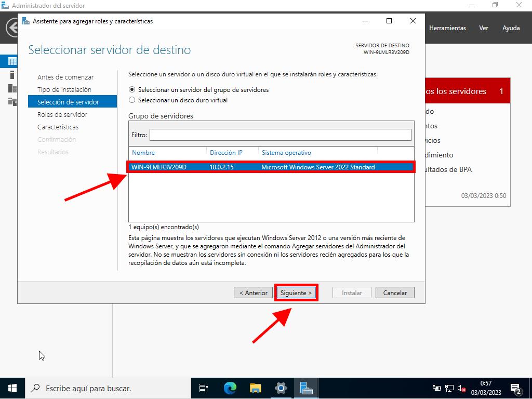
Task: Click the Windows Start button
Action: [12, 388]
